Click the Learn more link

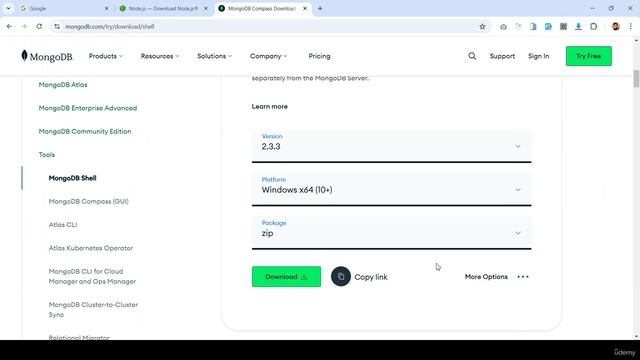[269, 106]
